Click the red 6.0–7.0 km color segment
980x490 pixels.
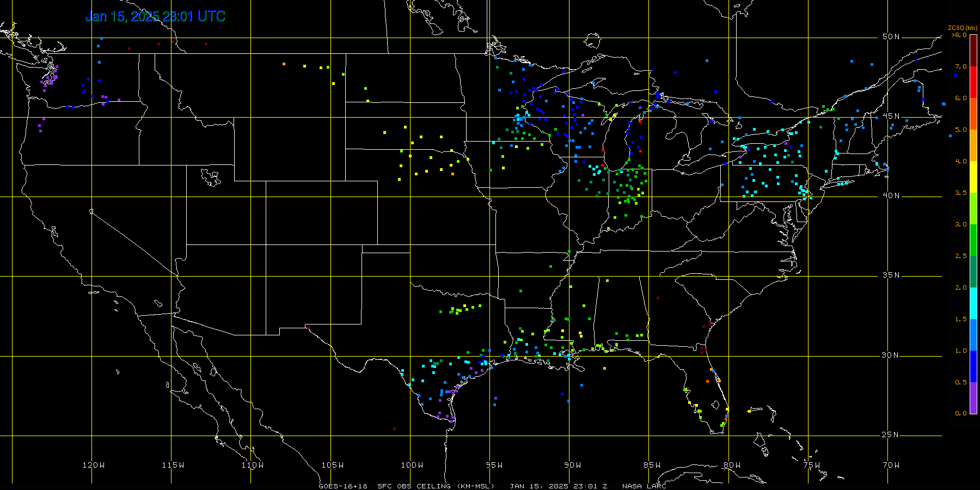pos(973,82)
